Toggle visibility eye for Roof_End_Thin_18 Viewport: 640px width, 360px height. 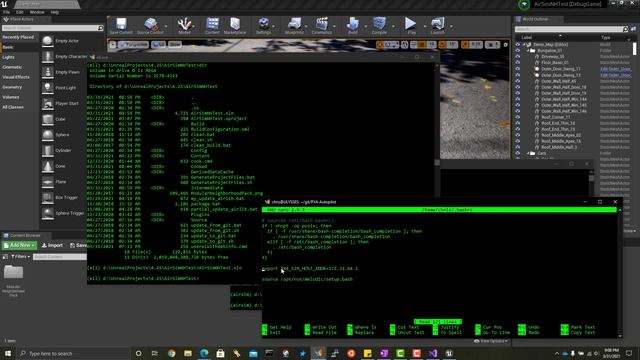tap(518, 123)
